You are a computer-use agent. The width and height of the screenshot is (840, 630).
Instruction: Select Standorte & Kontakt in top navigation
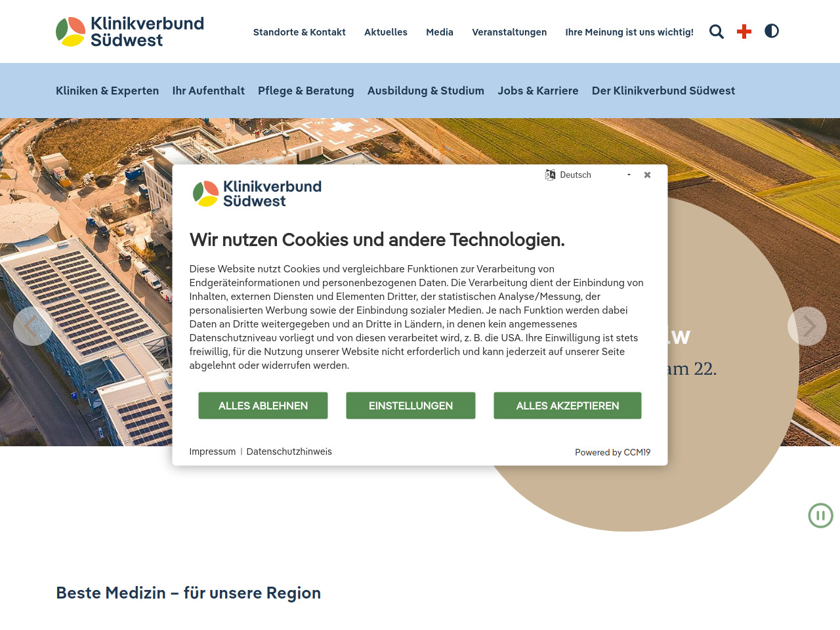[299, 32]
